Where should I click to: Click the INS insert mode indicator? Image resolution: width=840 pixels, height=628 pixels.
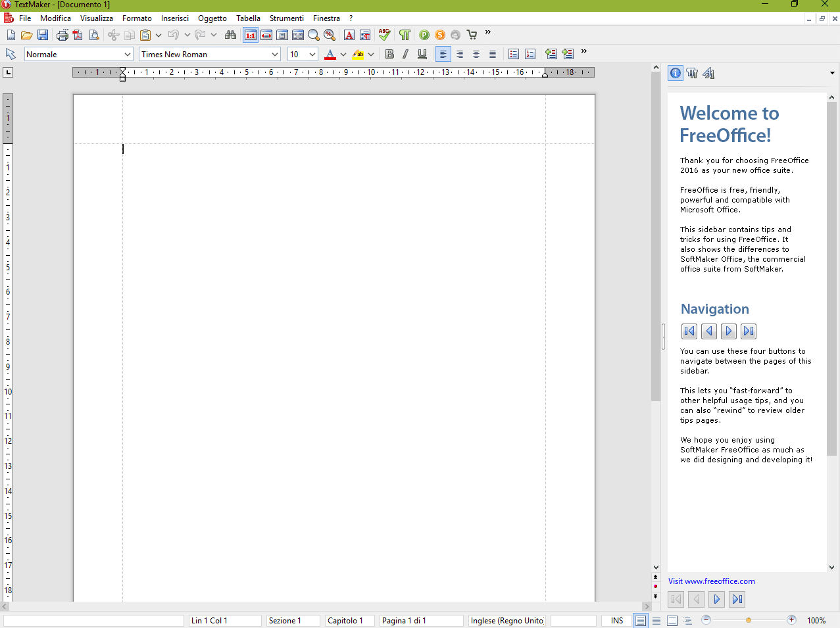[x=616, y=621]
